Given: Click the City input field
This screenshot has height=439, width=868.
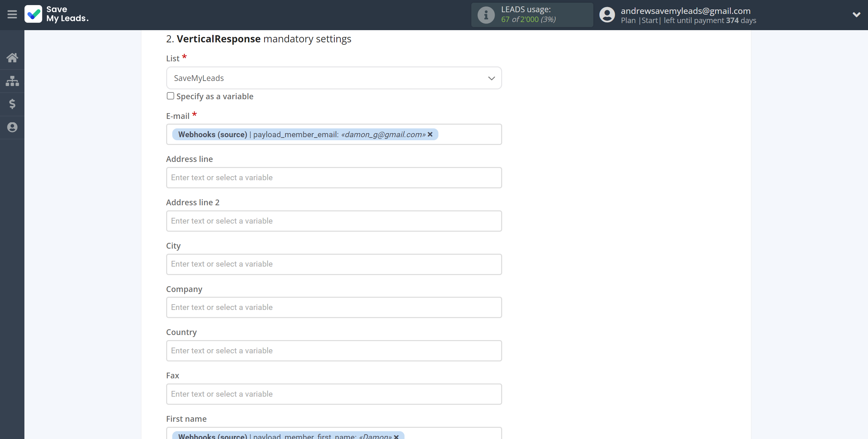Looking at the screenshot, I should [334, 264].
